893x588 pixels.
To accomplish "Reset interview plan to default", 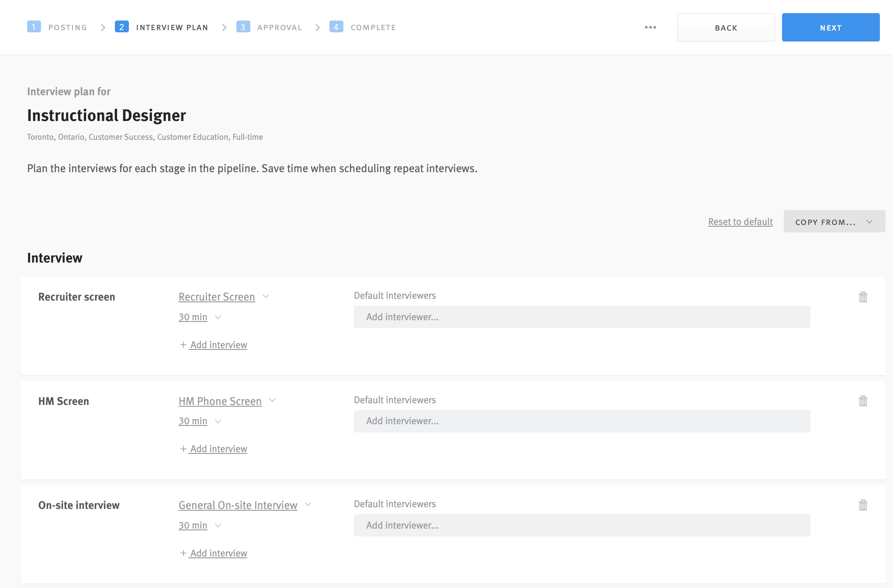I will [740, 221].
